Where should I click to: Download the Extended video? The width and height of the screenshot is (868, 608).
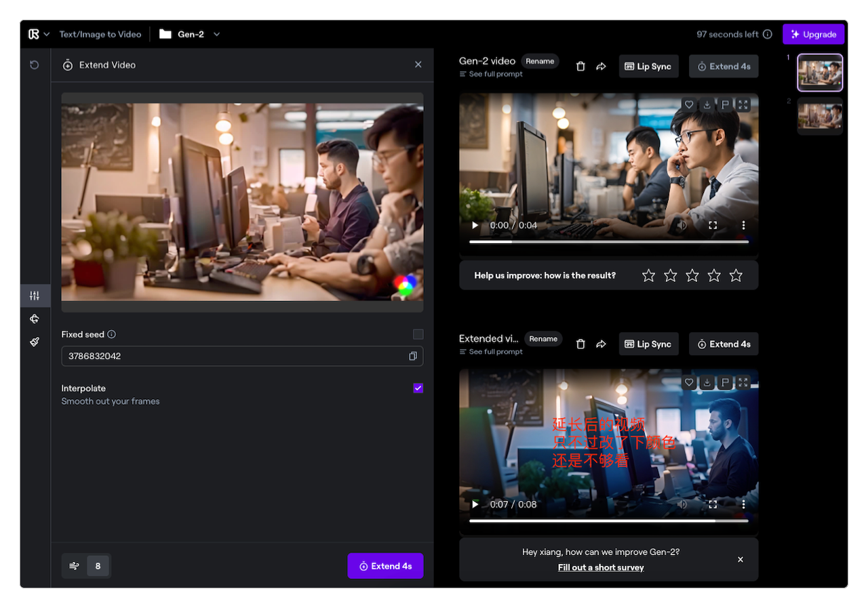707,382
